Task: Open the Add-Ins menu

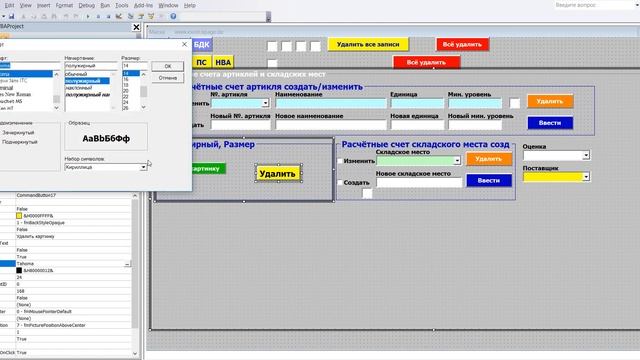Action: click(143, 5)
